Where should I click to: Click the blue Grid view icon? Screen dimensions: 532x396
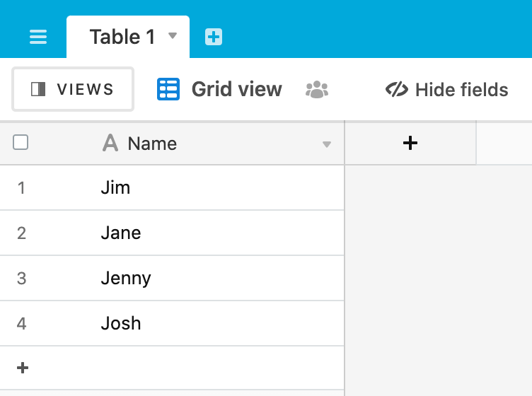(168, 89)
